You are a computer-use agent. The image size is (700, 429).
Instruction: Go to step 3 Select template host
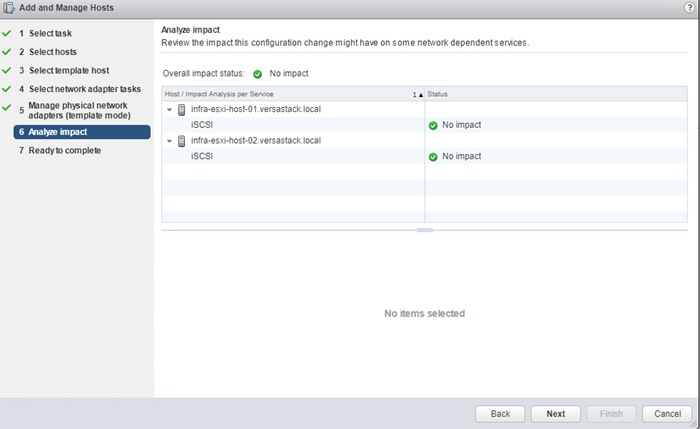(64, 71)
